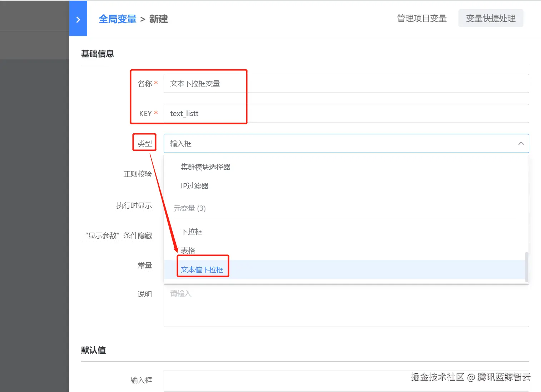Collapse the 类型 dropdown via its chevron

point(521,143)
